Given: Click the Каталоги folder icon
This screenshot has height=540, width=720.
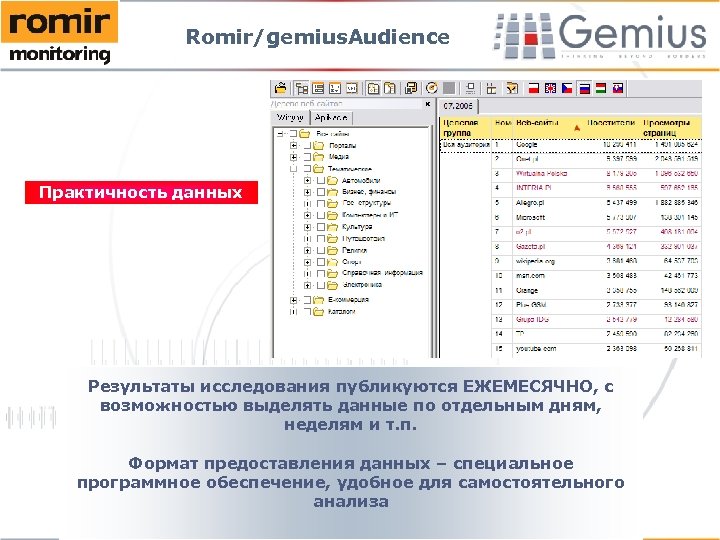Looking at the screenshot, I should tap(319, 312).
